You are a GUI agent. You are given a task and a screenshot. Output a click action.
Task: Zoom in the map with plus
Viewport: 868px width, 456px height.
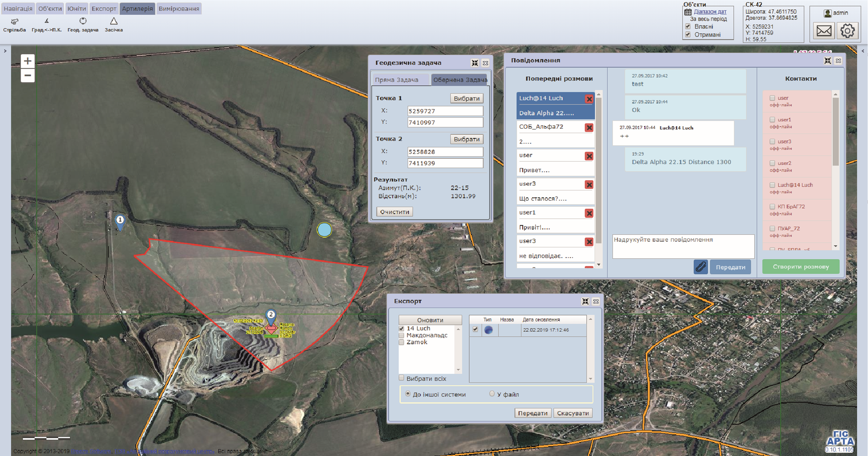pos(28,61)
